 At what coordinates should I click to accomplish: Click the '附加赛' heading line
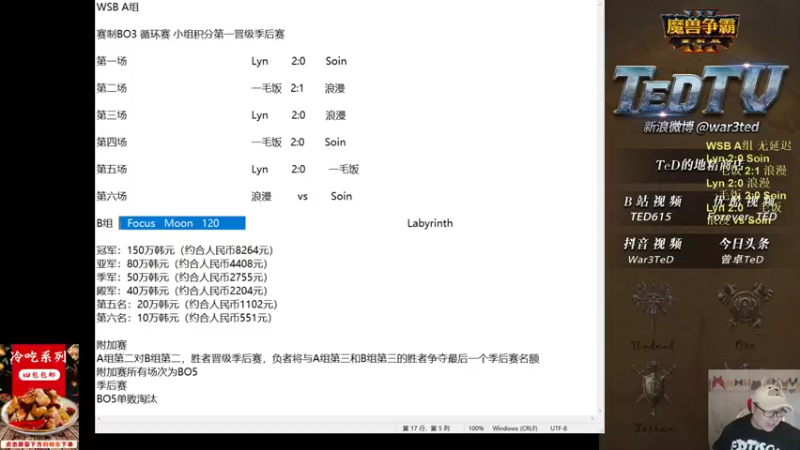[111, 345]
